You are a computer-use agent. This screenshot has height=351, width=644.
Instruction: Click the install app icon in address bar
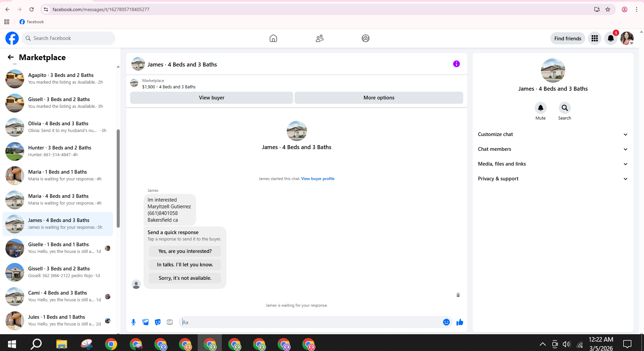(597, 9)
